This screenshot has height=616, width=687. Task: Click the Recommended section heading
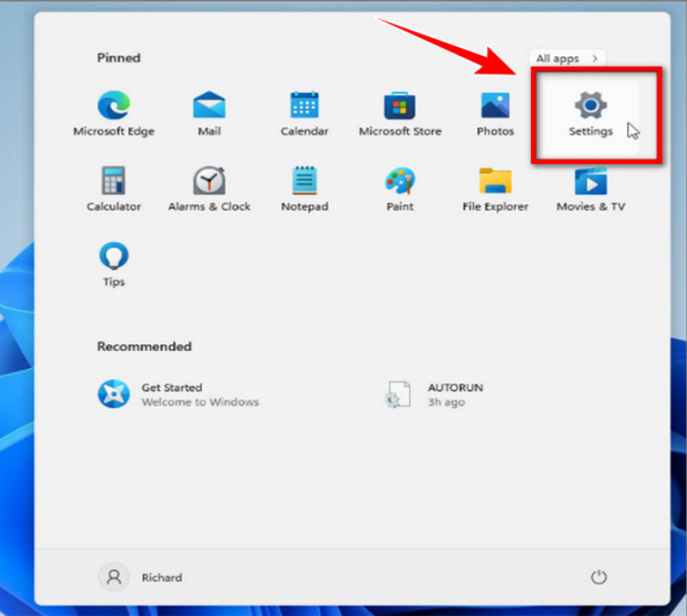tap(143, 346)
